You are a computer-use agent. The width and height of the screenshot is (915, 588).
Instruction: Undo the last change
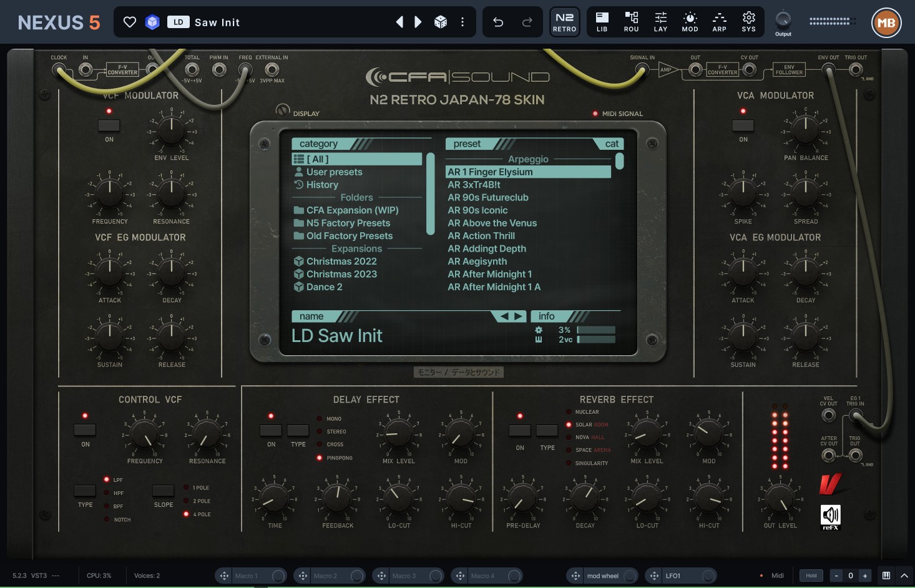[498, 22]
